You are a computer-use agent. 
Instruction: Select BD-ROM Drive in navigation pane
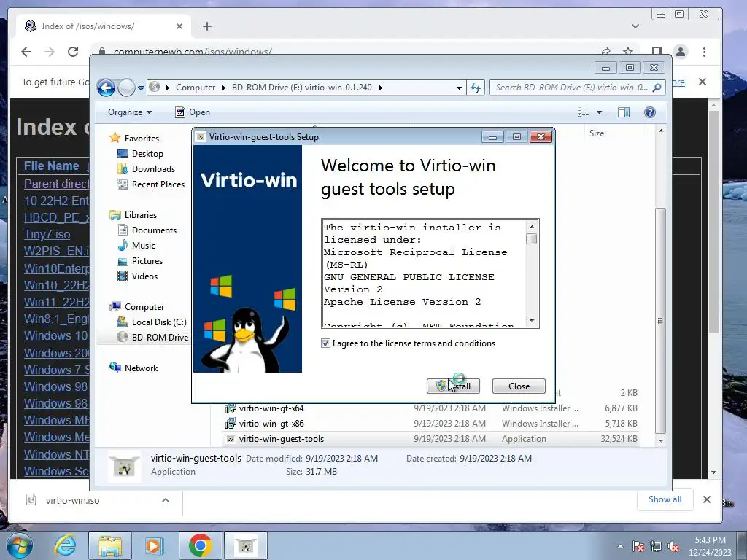(160, 338)
